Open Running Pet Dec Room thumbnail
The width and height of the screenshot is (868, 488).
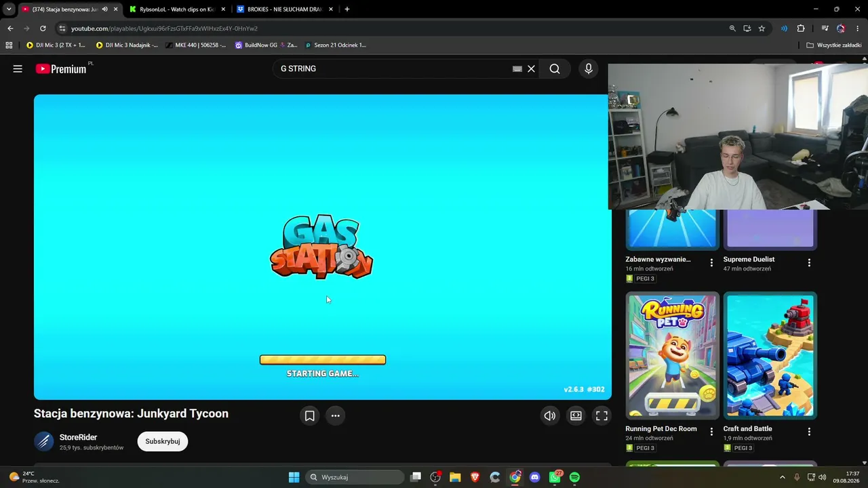(x=672, y=356)
